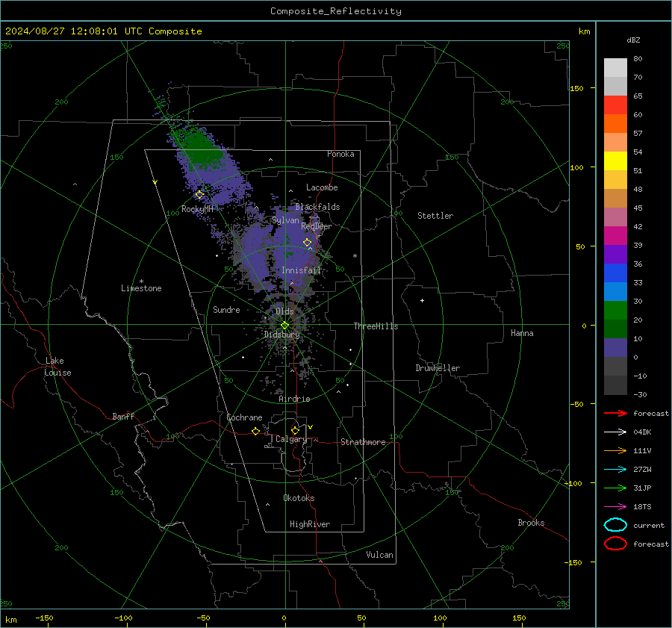Click the Calgary city label

point(291,439)
